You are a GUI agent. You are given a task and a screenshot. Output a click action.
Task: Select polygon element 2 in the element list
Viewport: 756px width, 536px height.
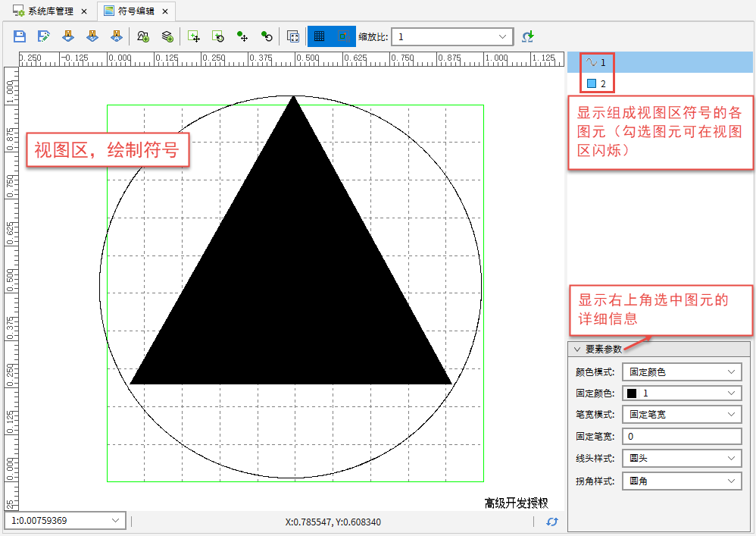[x=660, y=83]
